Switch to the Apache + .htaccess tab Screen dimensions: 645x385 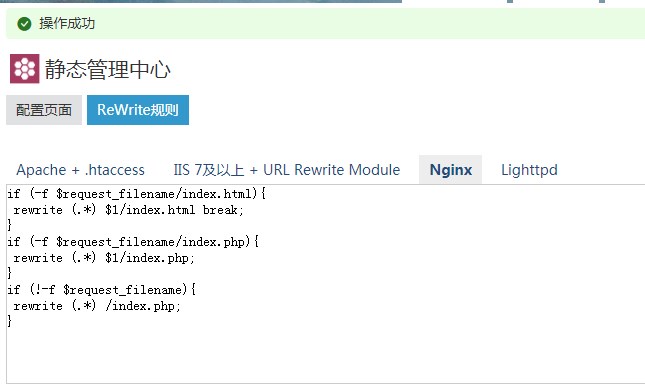pyautogui.click(x=80, y=170)
